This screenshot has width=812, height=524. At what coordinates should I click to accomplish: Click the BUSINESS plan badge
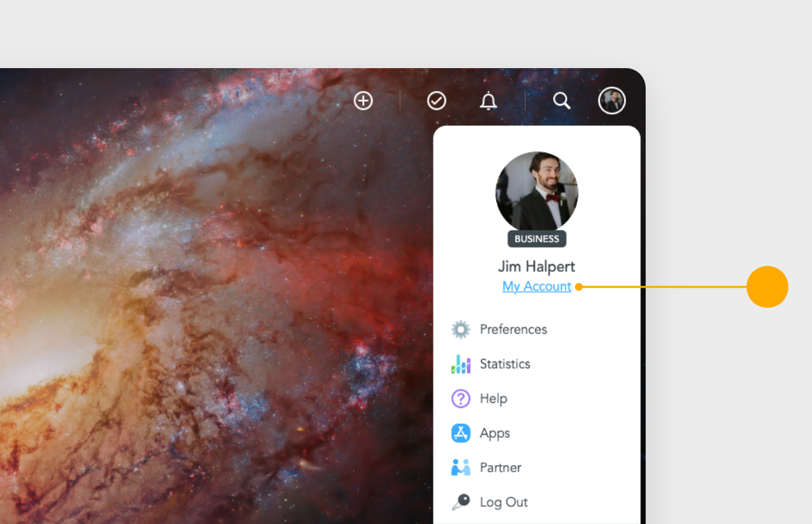click(x=536, y=239)
